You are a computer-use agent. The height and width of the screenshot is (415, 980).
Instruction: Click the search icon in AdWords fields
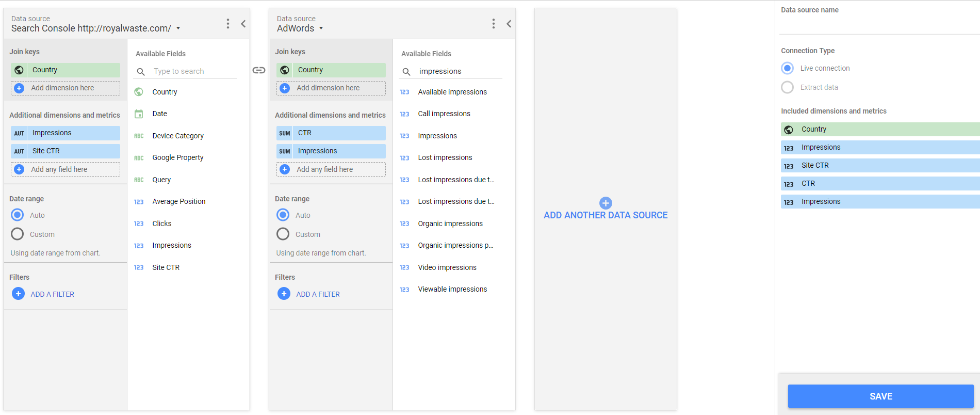pyautogui.click(x=406, y=72)
